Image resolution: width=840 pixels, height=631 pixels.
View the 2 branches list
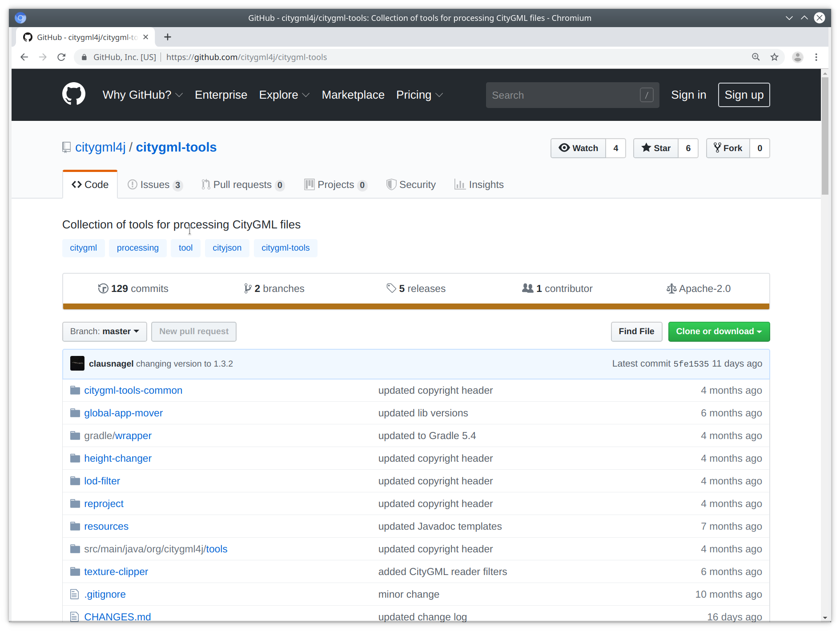click(274, 289)
